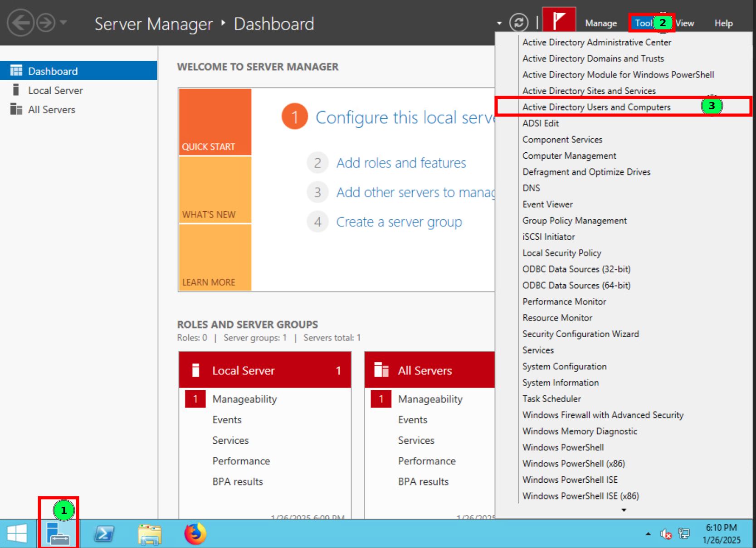Open All Servers tile header
756x548 pixels.
point(429,370)
